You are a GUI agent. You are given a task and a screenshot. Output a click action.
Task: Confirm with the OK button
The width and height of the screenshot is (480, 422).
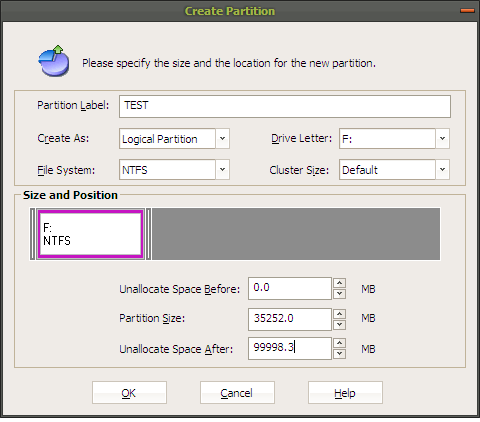129,393
